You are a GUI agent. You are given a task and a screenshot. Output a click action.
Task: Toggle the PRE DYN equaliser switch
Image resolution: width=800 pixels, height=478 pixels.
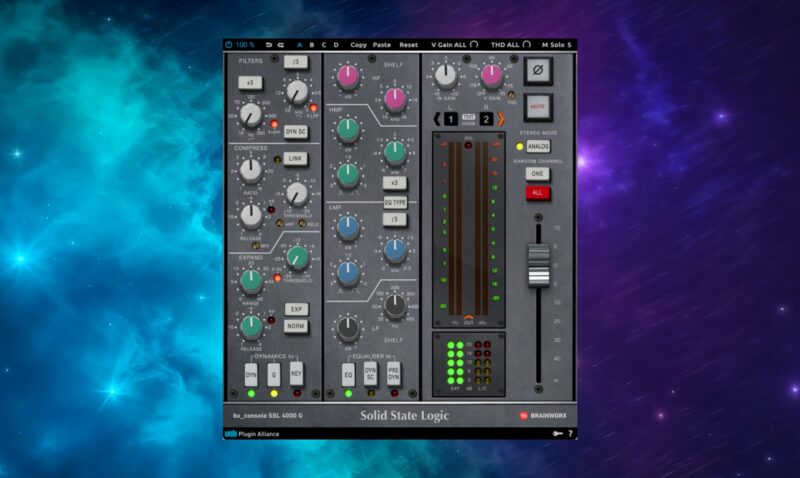click(393, 373)
